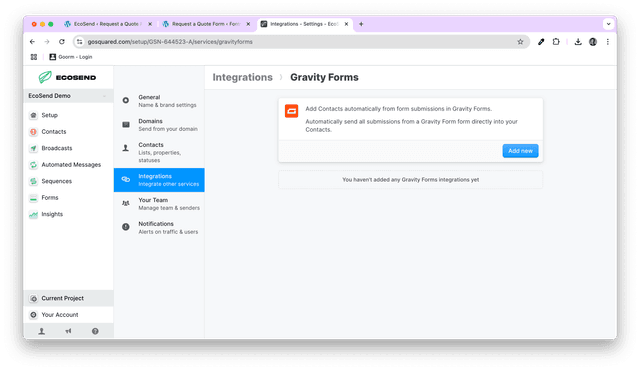Bookmark this page with the star icon

point(520,42)
